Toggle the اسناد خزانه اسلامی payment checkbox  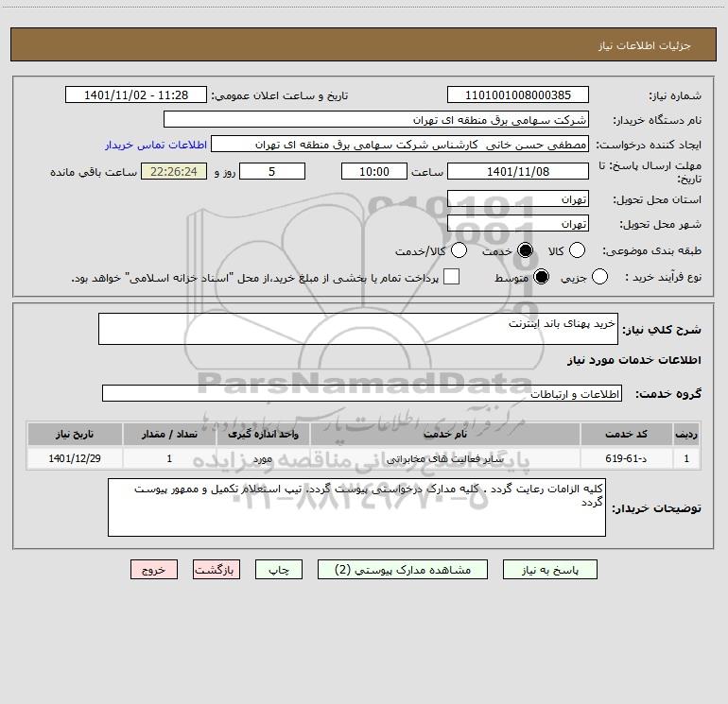pos(451,277)
